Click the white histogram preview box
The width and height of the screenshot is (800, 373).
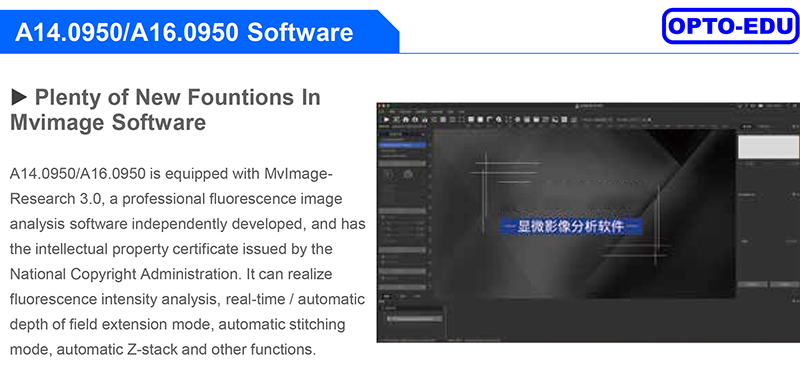click(768, 147)
